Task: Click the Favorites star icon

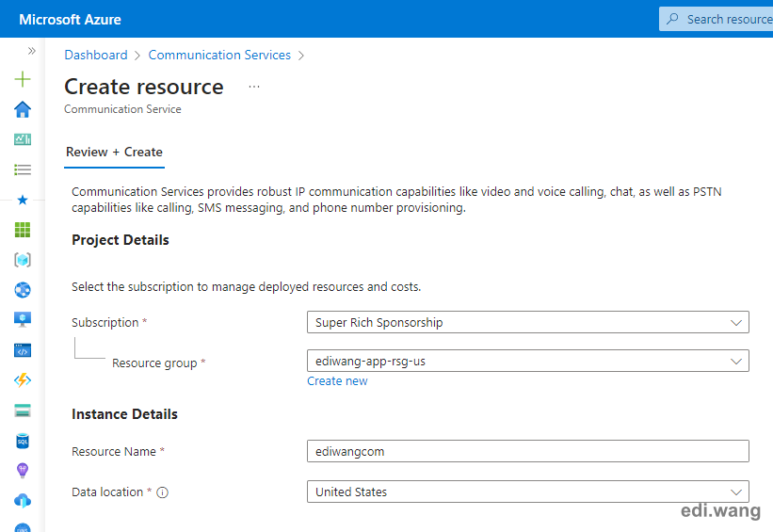Action: point(23,200)
